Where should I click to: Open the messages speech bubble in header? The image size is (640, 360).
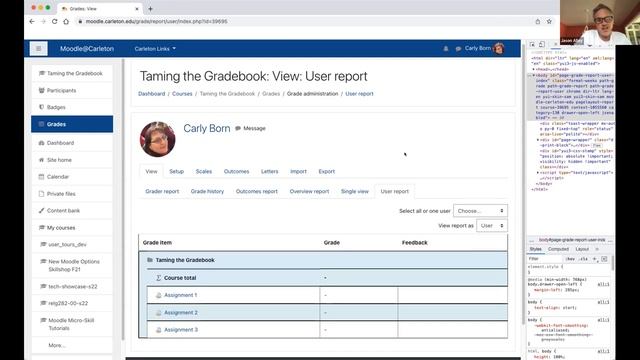tap(458, 49)
